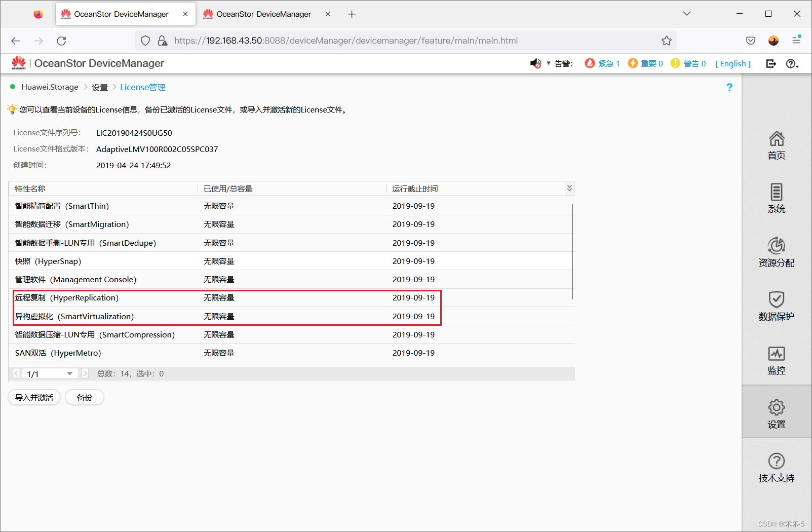812x532 pixels.
Task: Open the Firefox account avatar icon
Action: [774, 41]
